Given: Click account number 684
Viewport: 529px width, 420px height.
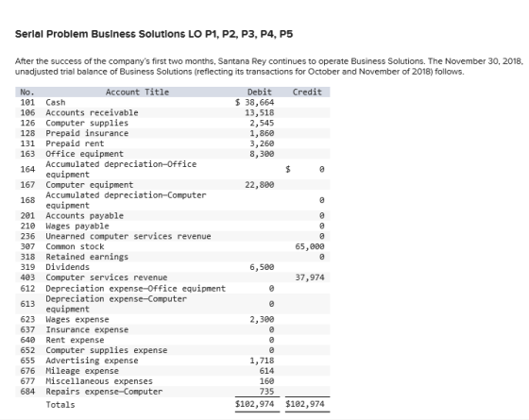Looking at the screenshot, I should pyautogui.click(x=27, y=392).
